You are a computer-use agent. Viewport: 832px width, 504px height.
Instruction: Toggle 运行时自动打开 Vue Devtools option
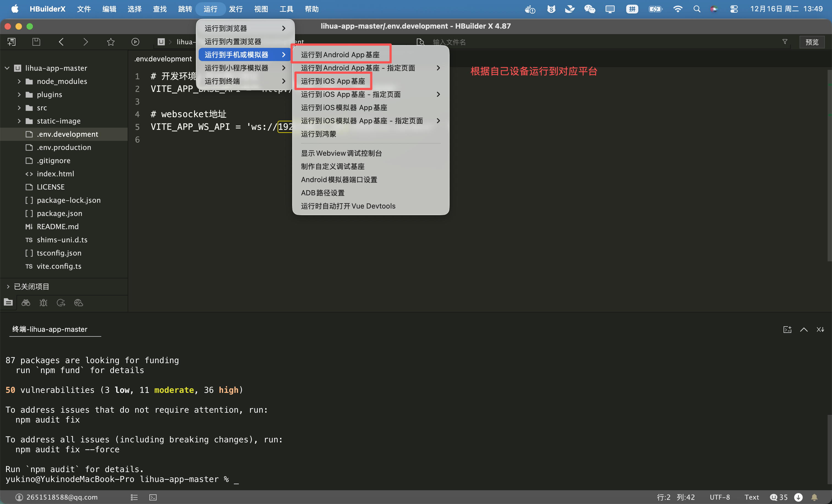(348, 206)
